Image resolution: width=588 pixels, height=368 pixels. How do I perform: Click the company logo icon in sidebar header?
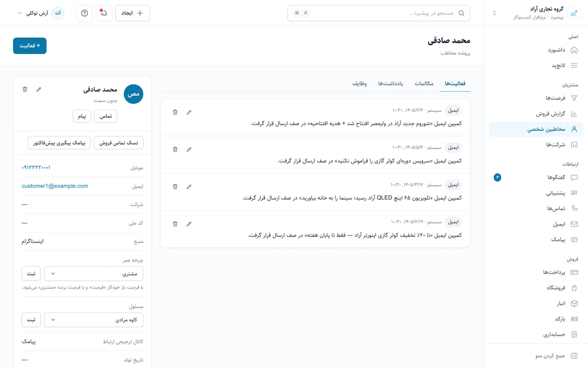tap(574, 13)
